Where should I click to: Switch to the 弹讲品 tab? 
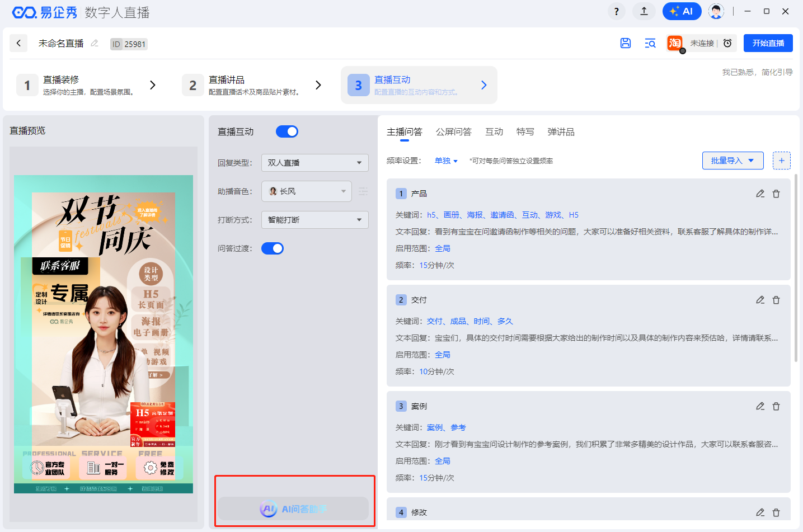point(561,132)
